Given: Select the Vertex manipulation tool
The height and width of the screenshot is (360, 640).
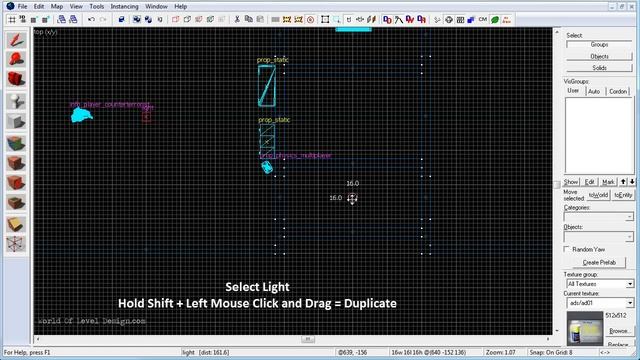Looking at the screenshot, I should click(x=16, y=244).
